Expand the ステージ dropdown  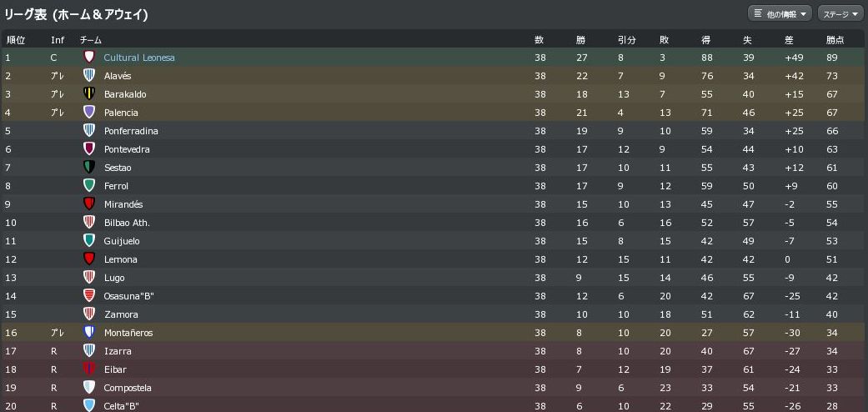click(840, 13)
